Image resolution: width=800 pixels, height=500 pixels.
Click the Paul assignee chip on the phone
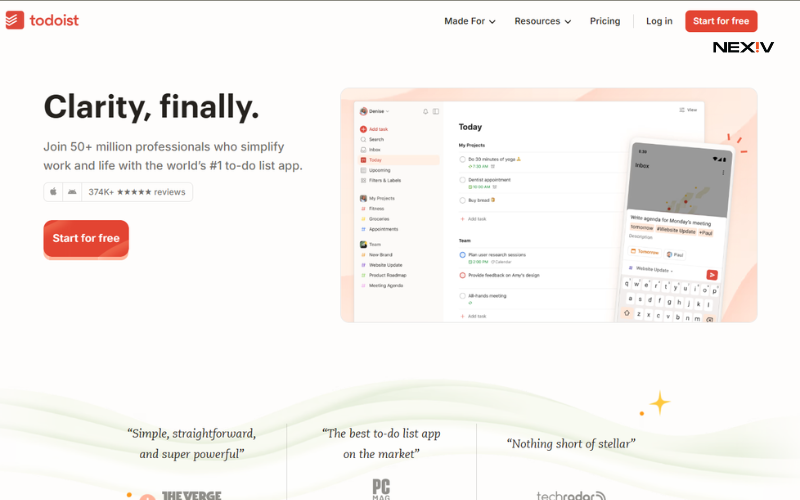[x=675, y=254]
